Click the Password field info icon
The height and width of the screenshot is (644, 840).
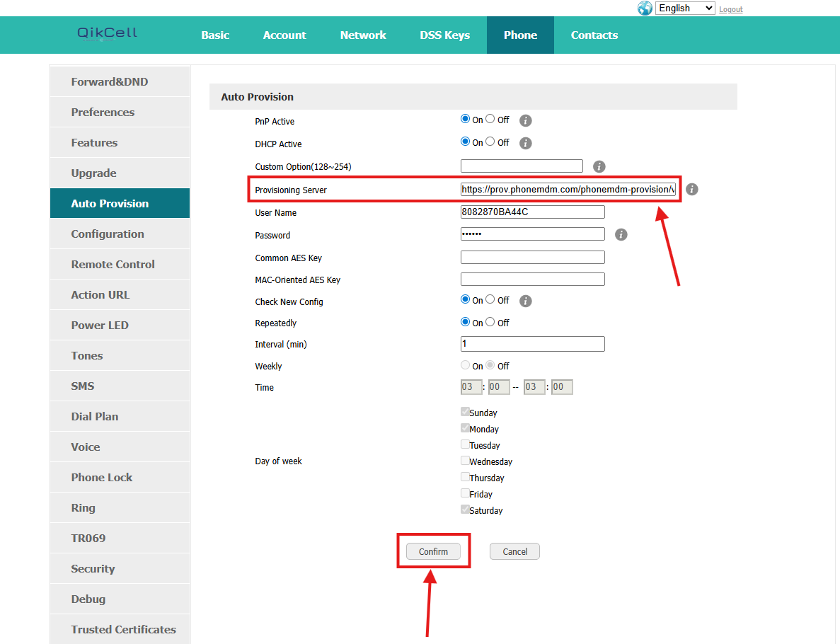(x=621, y=234)
